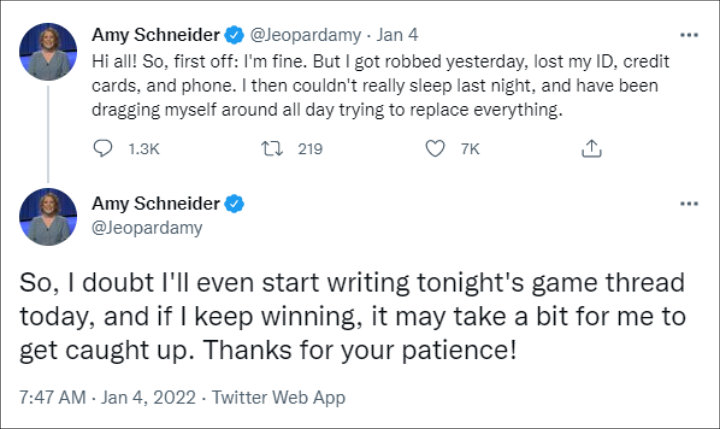Click the "Jan 4" date link
This screenshot has height=429, width=720.
(390, 34)
